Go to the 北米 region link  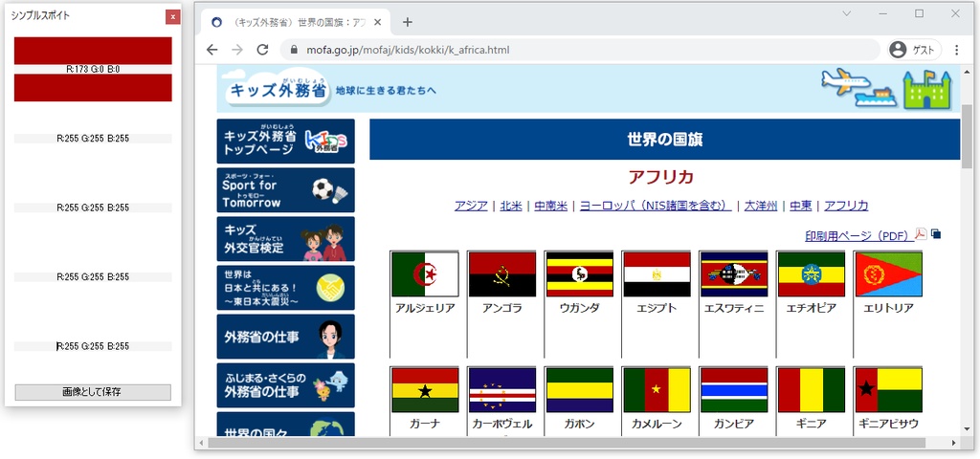click(x=511, y=207)
